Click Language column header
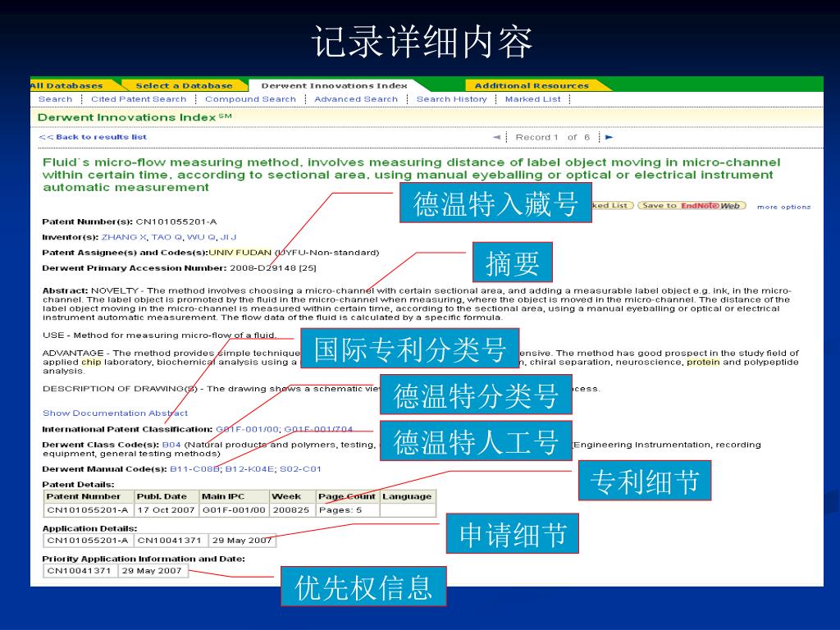This screenshot has height=630, width=840. [407, 496]
